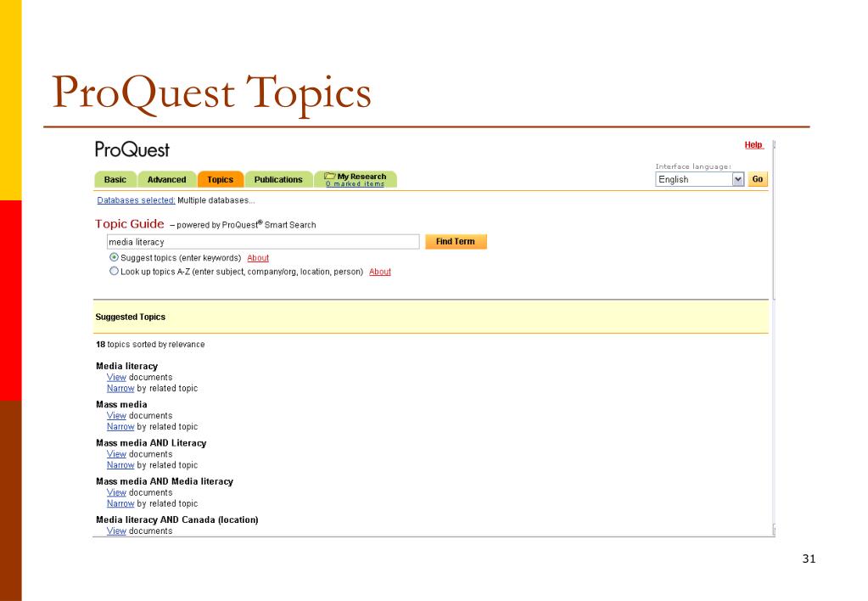Screen dimensions: 868x601
Task: Open the Publications tab
Action: [x=278, y=179]
